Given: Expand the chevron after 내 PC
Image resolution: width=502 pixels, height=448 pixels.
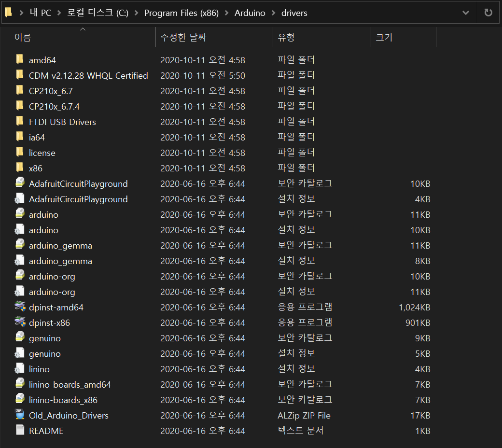Looking at the screenshot, I should point(59,13).
